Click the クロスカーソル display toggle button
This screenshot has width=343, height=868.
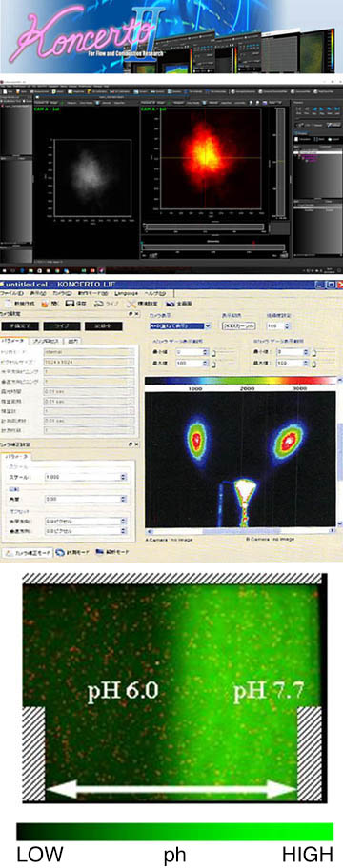(x=239, y=326)
